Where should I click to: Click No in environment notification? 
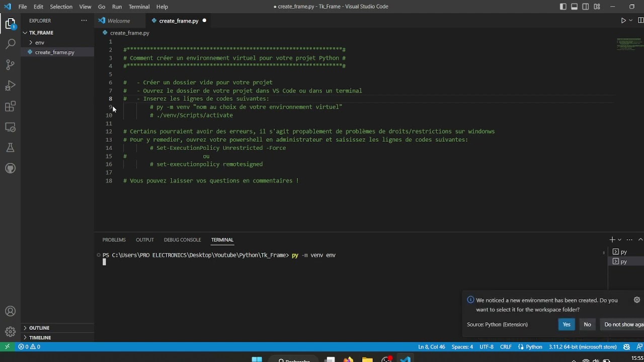(587, 324)
